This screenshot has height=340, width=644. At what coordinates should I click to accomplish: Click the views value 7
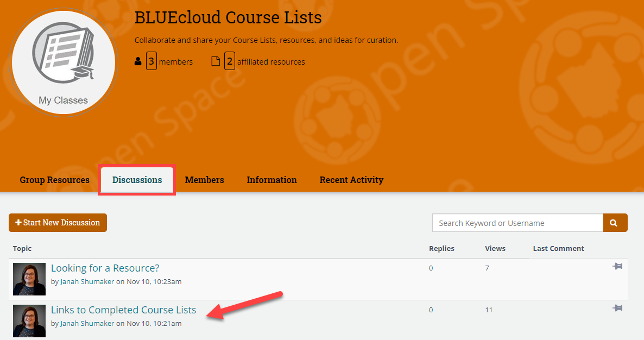pyautogui.click(x=487, y=268)
